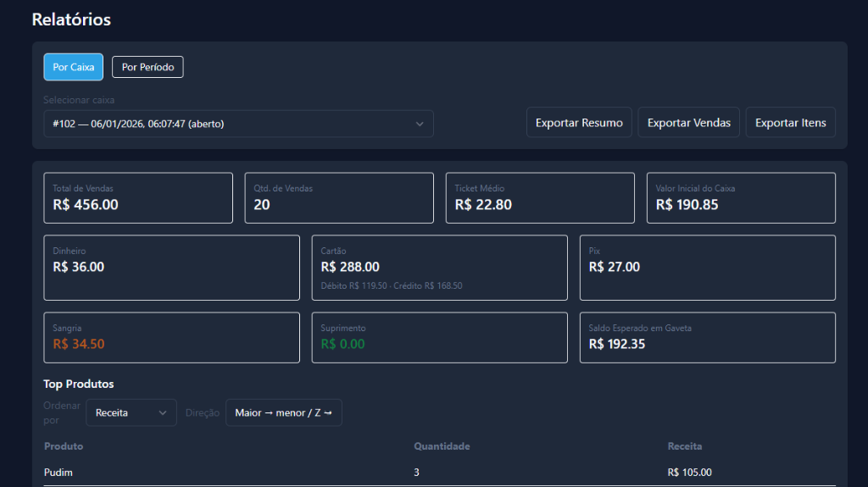
Task: Click the chevron in the Receita sort dropdown
Action: (163, 412)
